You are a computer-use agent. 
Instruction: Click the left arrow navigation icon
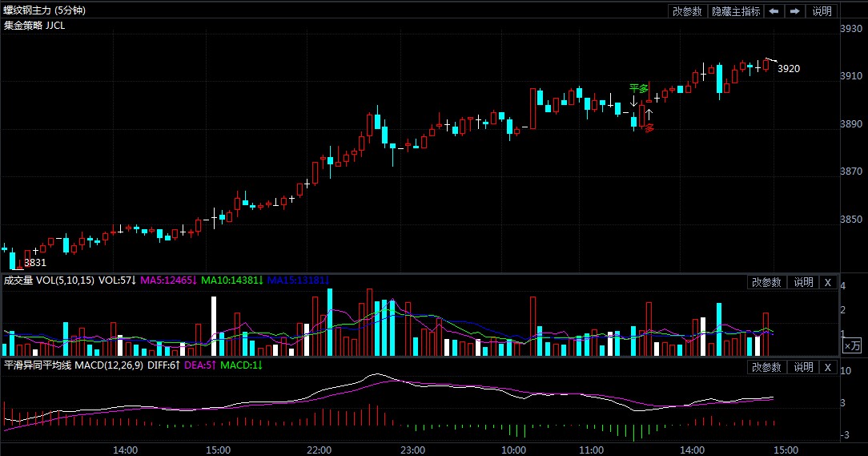(774, 11)
